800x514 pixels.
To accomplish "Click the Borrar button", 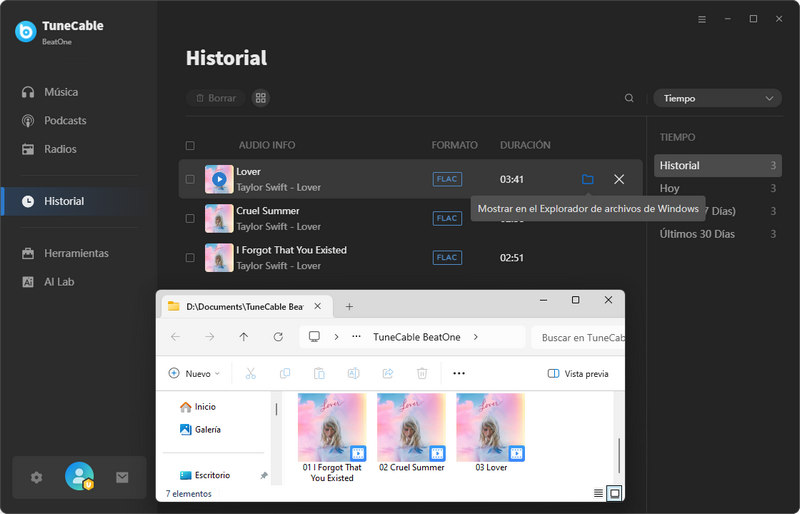I will (215, 98).
